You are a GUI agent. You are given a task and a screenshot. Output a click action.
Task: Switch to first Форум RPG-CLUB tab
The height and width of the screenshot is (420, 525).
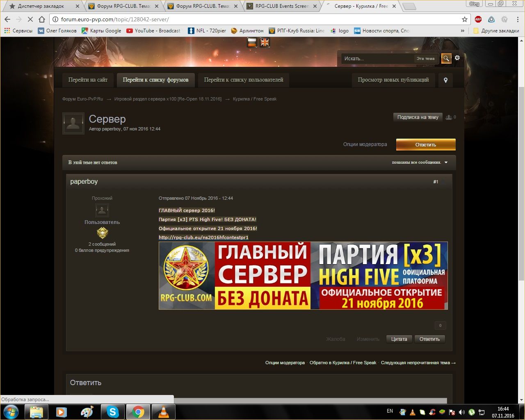[123, 6]
